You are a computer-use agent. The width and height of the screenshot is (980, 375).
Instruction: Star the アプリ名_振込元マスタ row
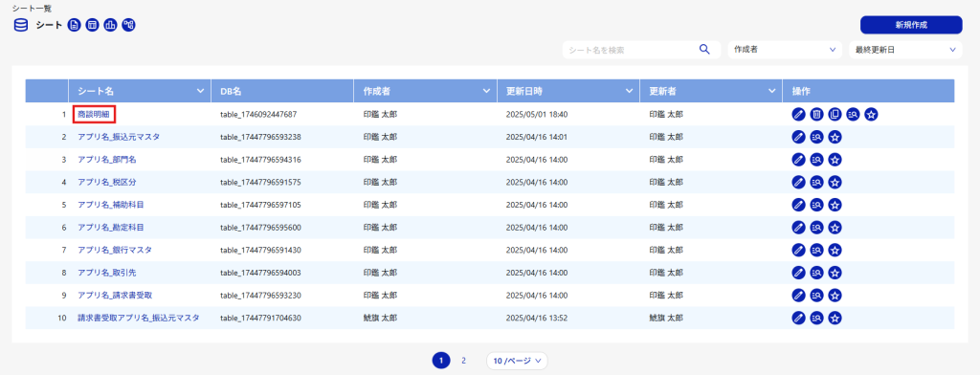coord(835,137)
